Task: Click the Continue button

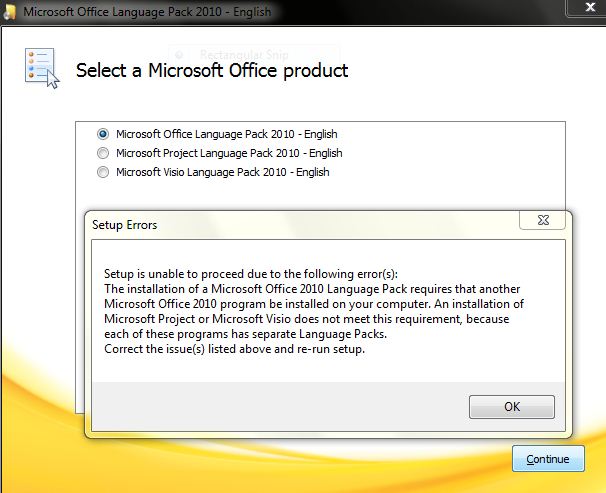Action: click(548, 459)
